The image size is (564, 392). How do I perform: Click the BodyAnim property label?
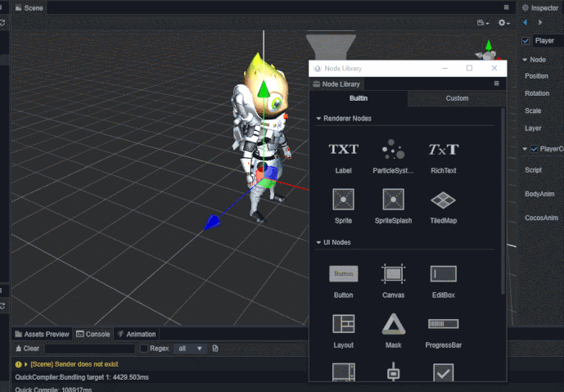tap(539, 194)
